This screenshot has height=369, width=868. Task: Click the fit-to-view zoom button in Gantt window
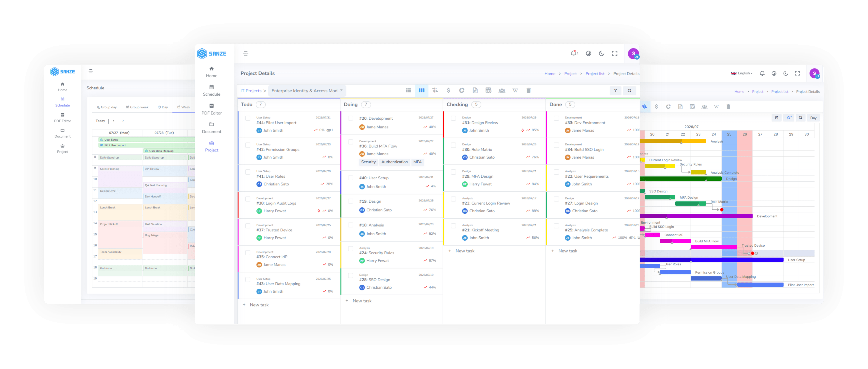tap(801, 118)
